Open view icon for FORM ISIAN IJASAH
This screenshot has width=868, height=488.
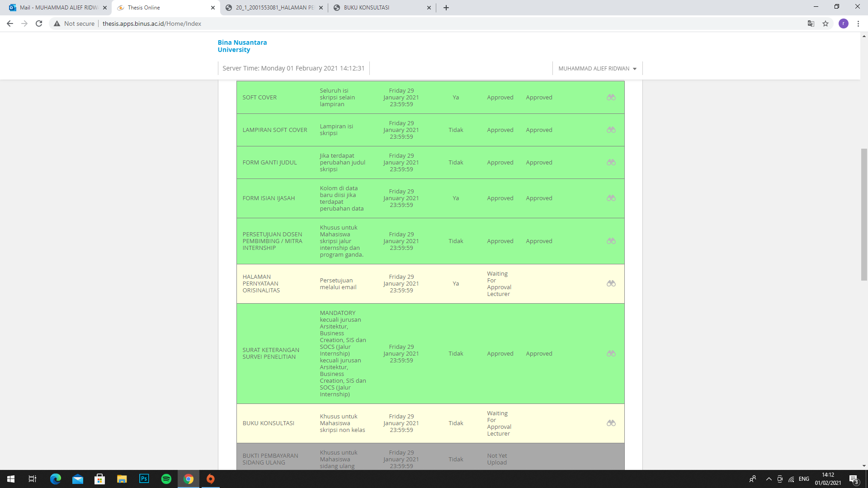pos(611,198)
